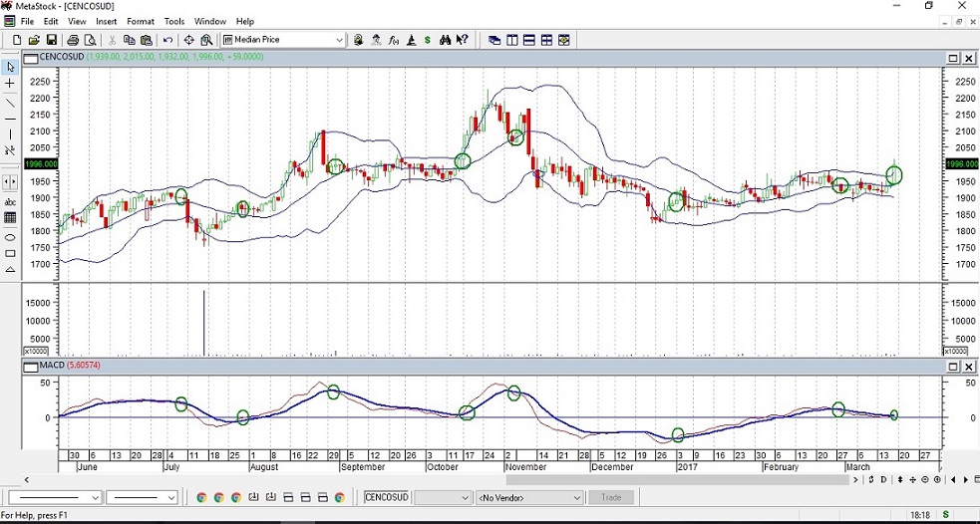Print the chart using printer icon
The height and width of the screenshot is (524, 980).
click(x=73, y=40)
